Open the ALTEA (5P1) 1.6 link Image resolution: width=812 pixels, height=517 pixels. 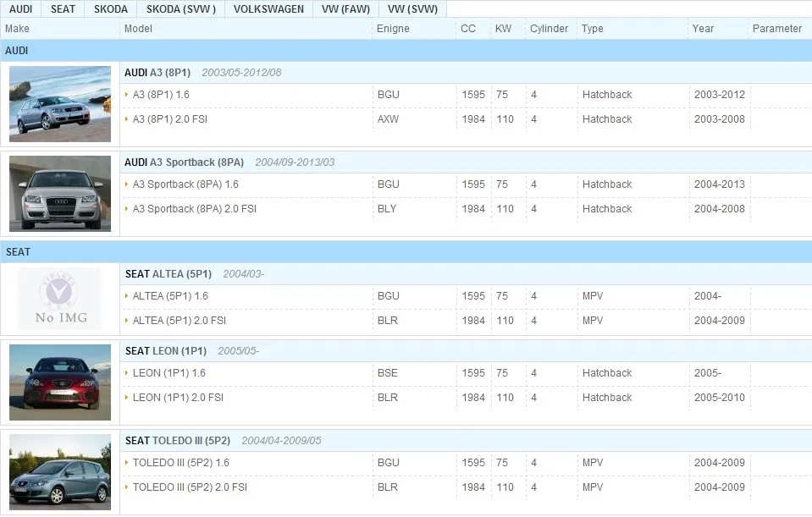tap(170, 296)
